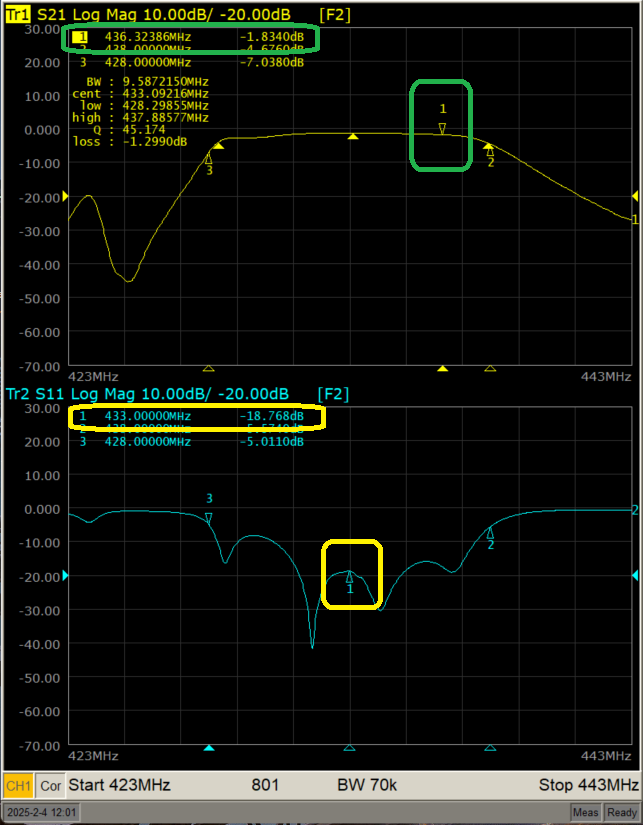The image size is (643, 825).
Task: Toggle the Cor correction indicator
Action: click(x=51, y=785)
